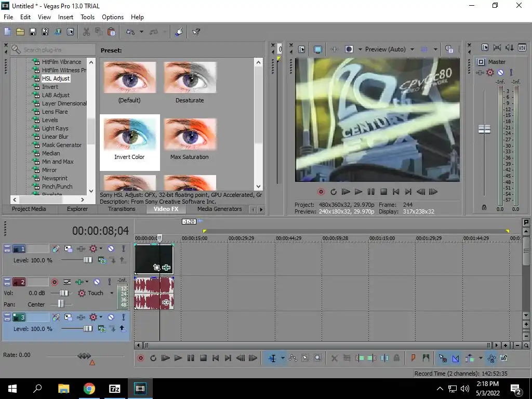
Task: Select the Zoom Edit tool in timeline toolbar
Action: click(x=317, y=358)
